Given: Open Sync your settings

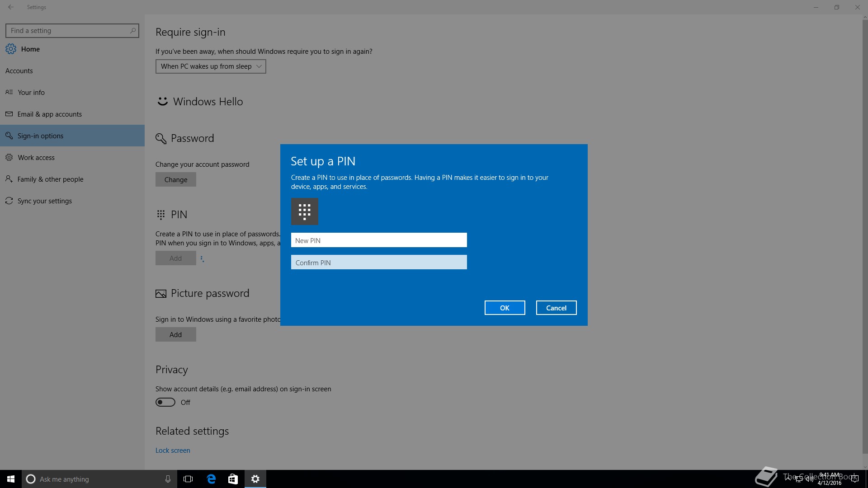Looking at the screenshot, I should 72,201.
